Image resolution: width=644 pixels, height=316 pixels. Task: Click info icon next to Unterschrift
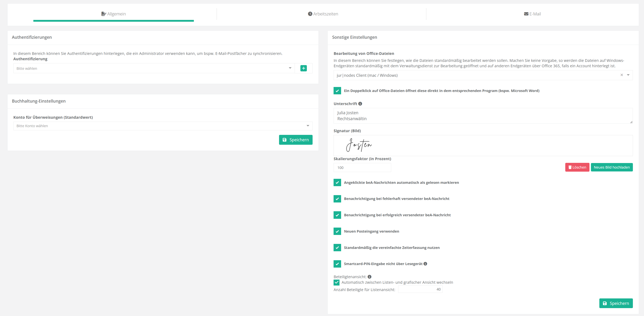tap(360, 104)
